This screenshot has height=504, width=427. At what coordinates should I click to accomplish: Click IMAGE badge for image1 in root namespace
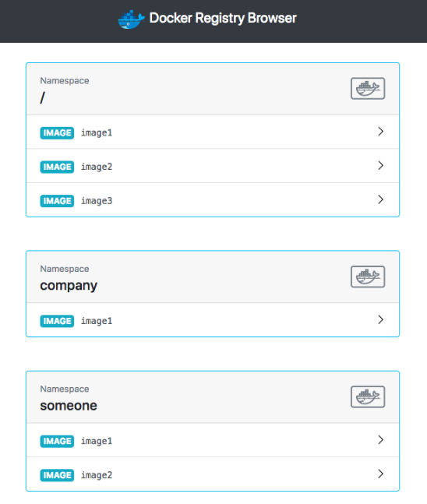[57, 132]
